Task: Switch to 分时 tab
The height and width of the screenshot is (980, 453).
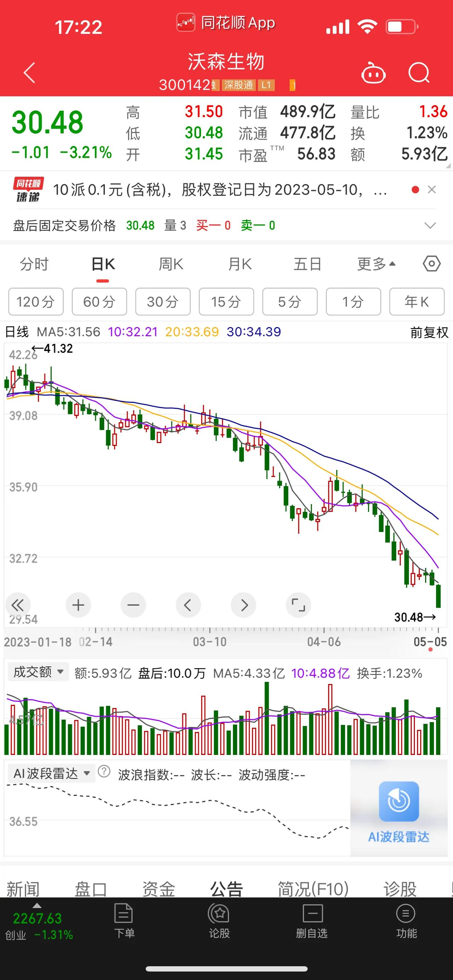Action: [34, 264]
